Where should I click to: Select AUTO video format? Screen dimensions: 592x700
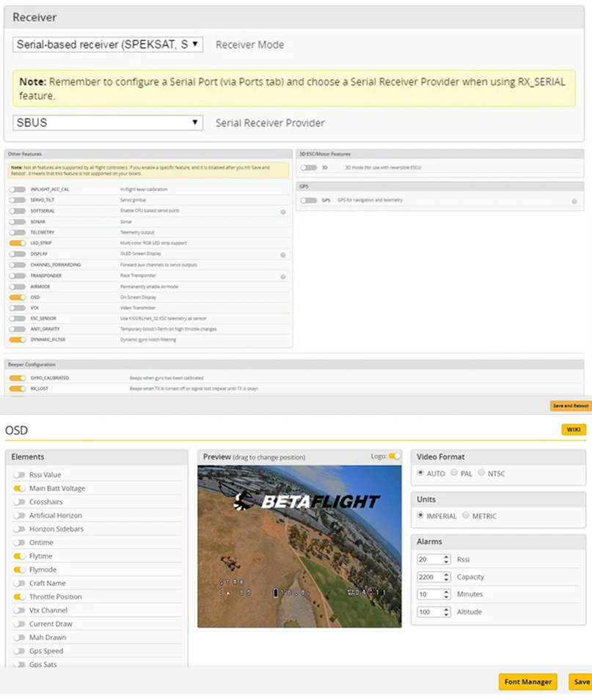[x=420, y=473]
